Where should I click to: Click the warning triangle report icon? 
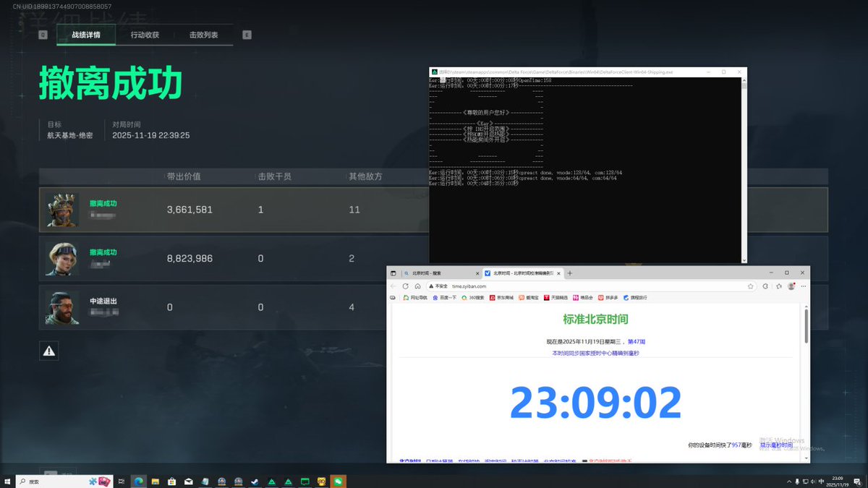pyautogui.click(x=48, y=351)
